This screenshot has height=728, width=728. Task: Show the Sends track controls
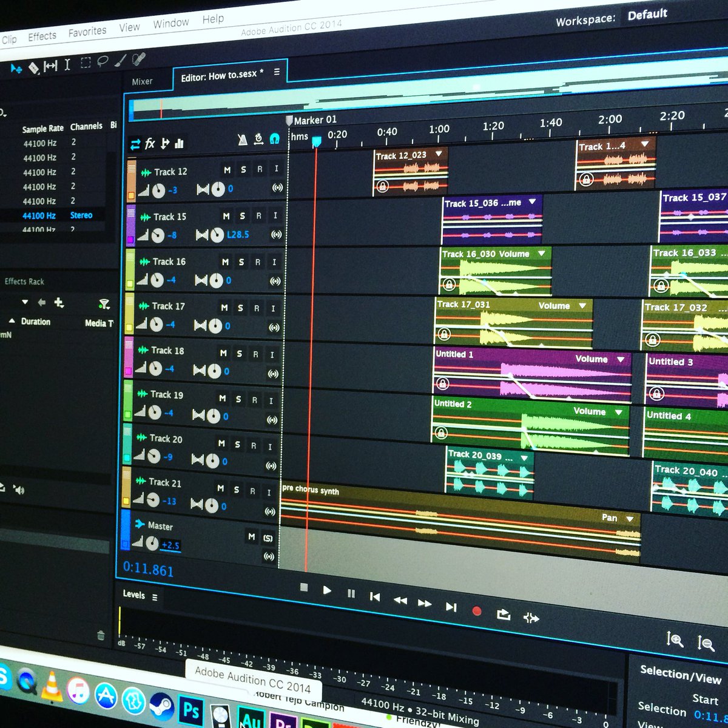[x=165, y=143]
